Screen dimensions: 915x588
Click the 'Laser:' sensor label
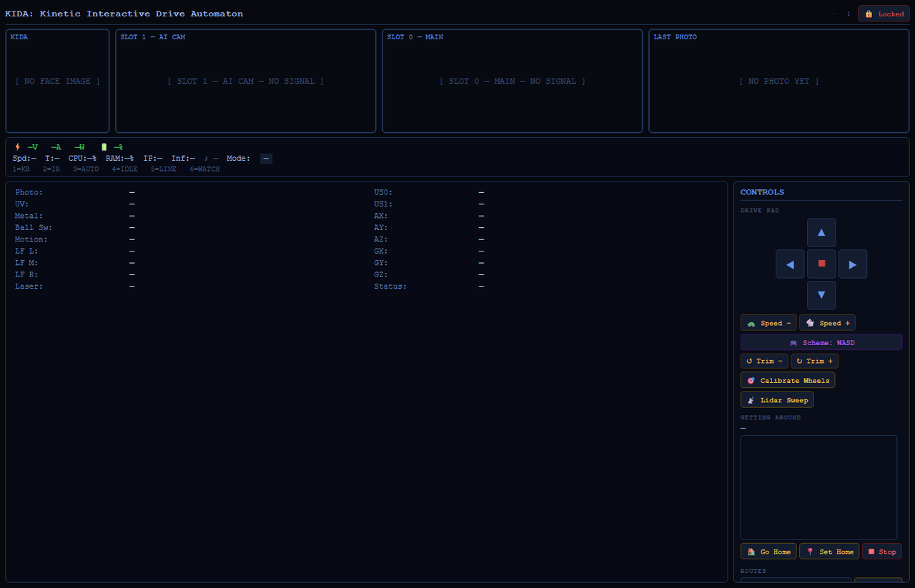click(x=29, y=286)
